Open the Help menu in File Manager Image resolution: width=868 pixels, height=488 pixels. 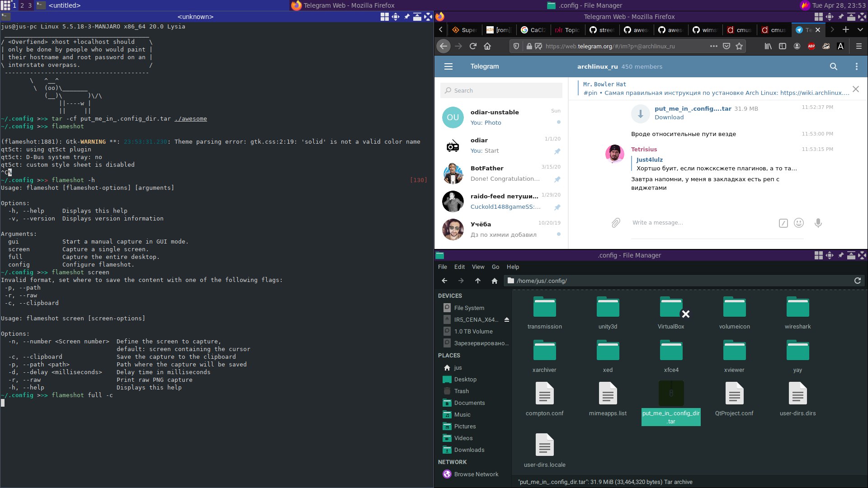click(x=513, y=267)
